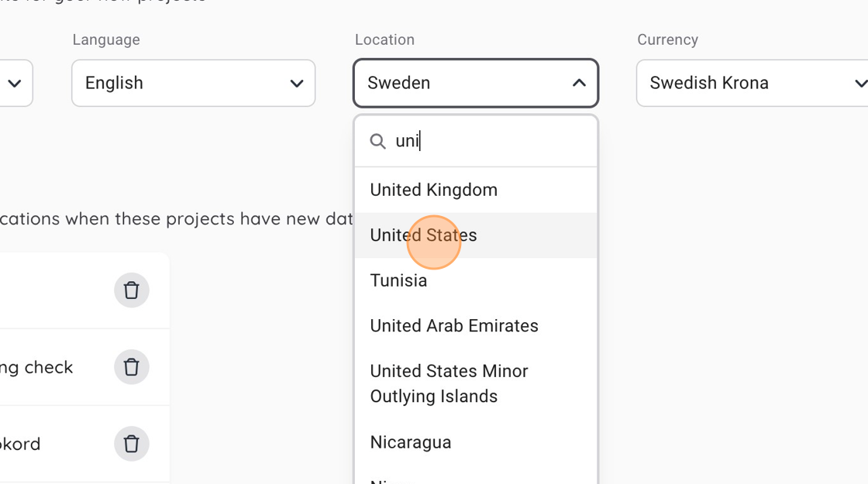The height and width of the screenshot is (484, 868).
Task: Pick United Arab Emirates
Action: click(x=454, y=326)
